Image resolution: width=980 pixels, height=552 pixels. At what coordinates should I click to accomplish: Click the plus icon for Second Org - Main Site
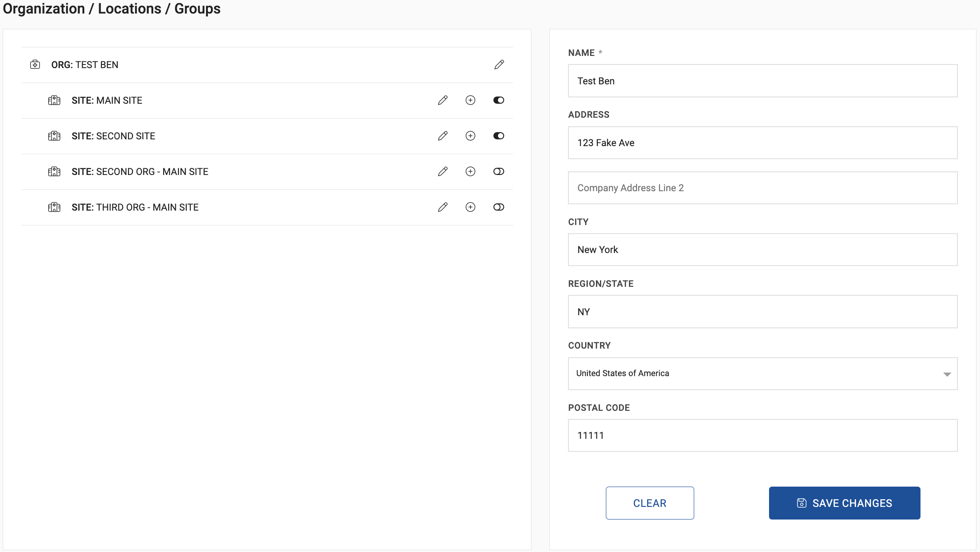pos(470,171)
